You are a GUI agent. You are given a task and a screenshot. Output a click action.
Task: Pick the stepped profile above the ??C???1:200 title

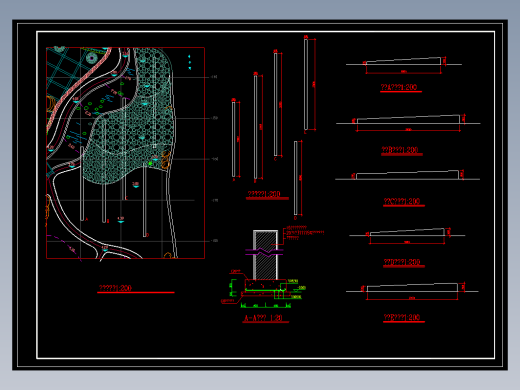coord(407,175)
